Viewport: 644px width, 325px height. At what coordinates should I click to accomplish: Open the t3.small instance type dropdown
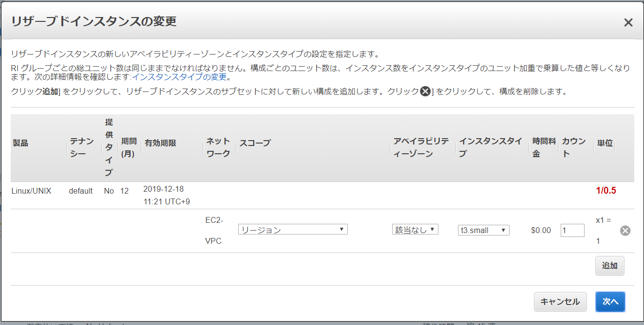pyautogui.click(x=483, y=230)
